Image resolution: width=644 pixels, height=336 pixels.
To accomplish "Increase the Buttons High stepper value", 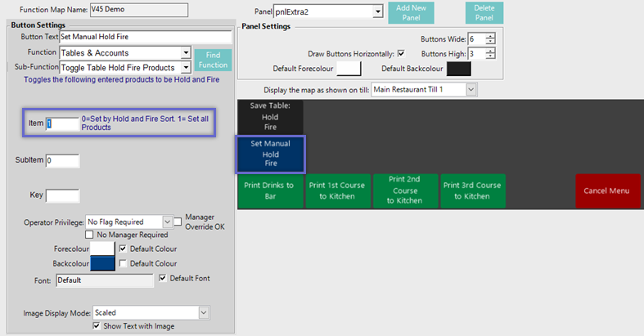I will pos(490,51).
